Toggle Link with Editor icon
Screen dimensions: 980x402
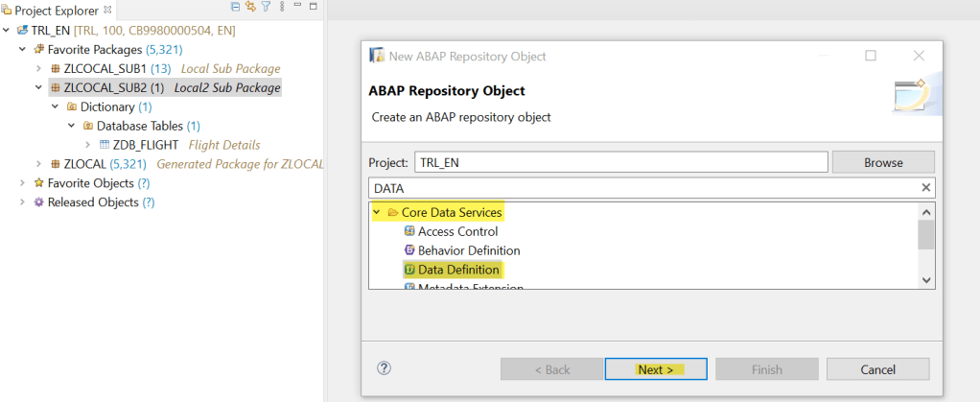[250, 8]
